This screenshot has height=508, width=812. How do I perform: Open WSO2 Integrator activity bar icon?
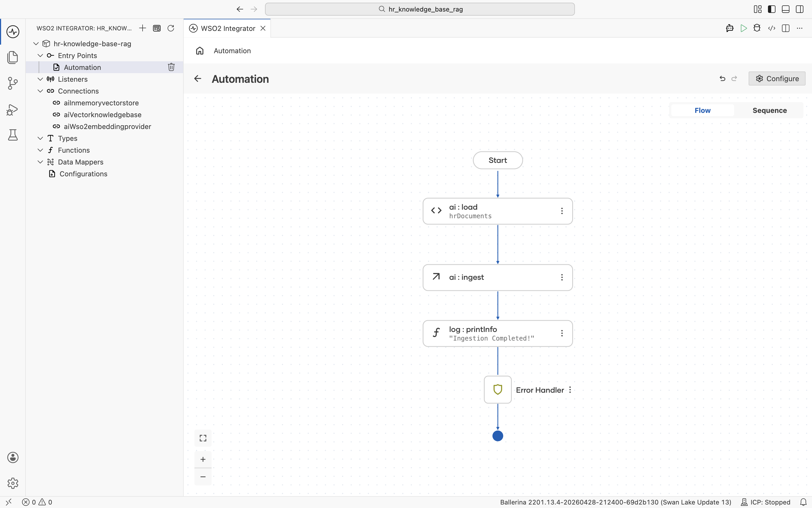(x=13, y=32)
